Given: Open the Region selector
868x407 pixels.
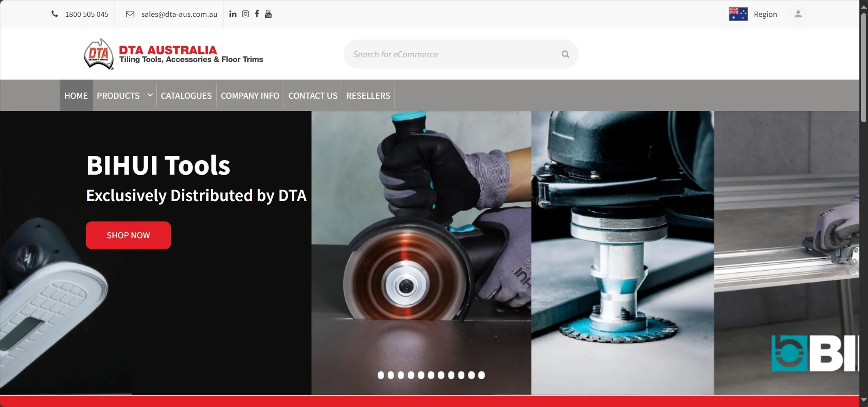Looking at the screenshot, I should pos(765,14).
